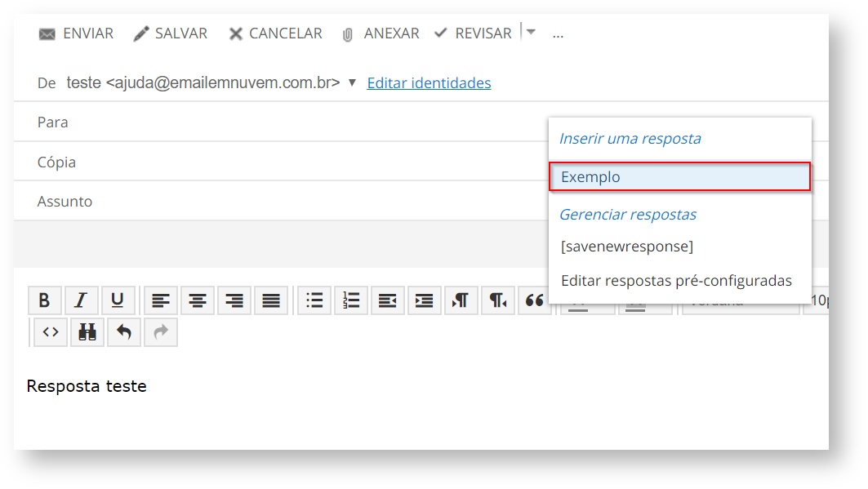
Task: Expand the REVISAR spell check options arrow
Action: pyautogui.click(x=531, y=33)
